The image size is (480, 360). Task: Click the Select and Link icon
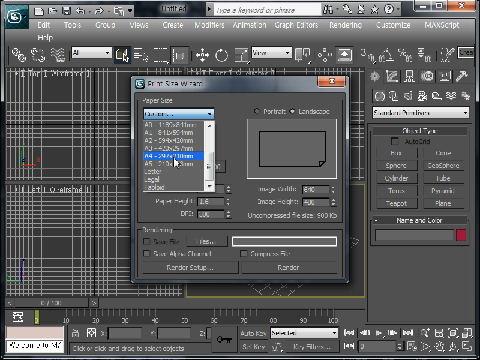click(19, 55)
